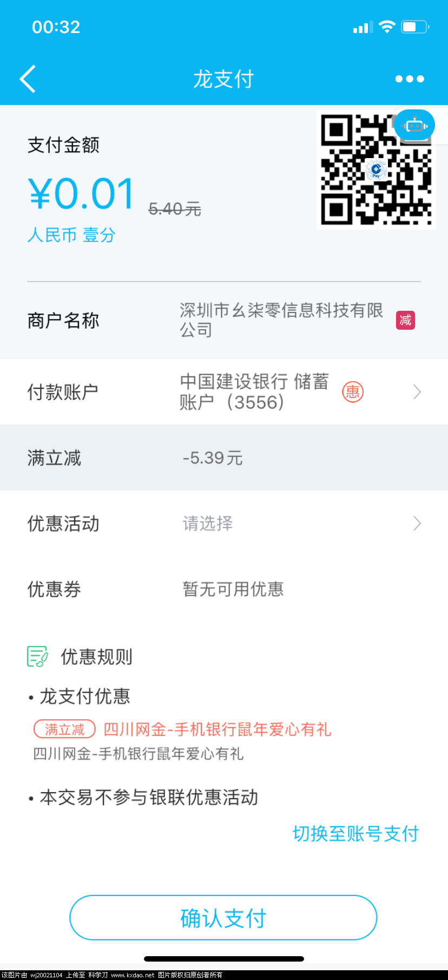This screenshot has width=448, height=980.
Task: Open the robot assistant icon
Action: [414, 125]
